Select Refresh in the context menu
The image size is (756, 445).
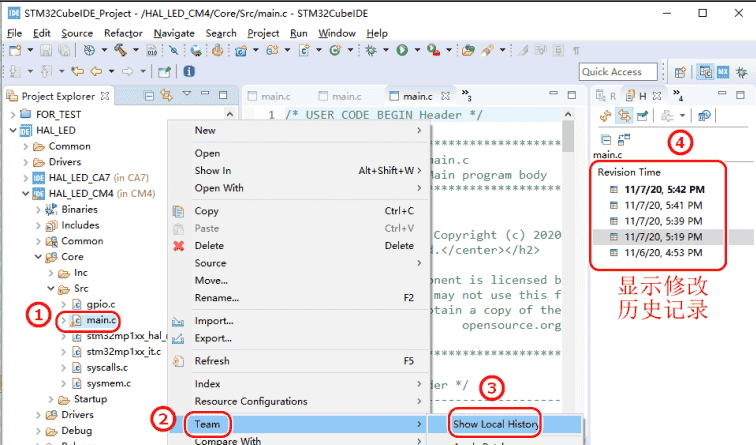[212, 361]
